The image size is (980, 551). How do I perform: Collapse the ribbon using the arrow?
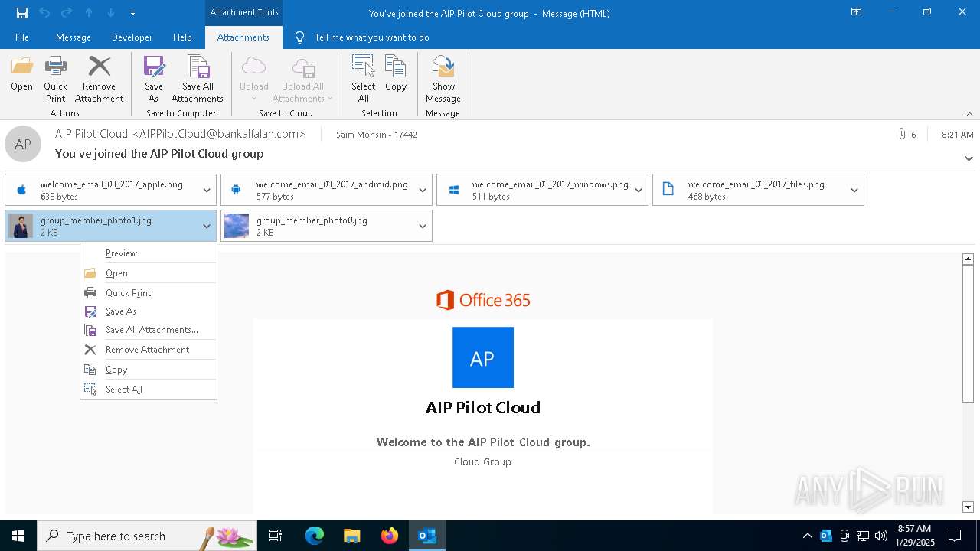click(969, 114)
